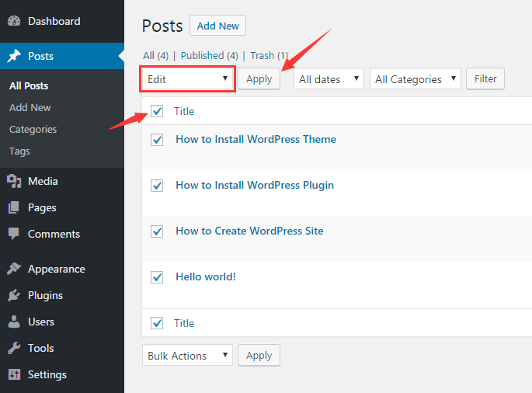
Task: Open Appearance menu item
Action: (62, 269)
